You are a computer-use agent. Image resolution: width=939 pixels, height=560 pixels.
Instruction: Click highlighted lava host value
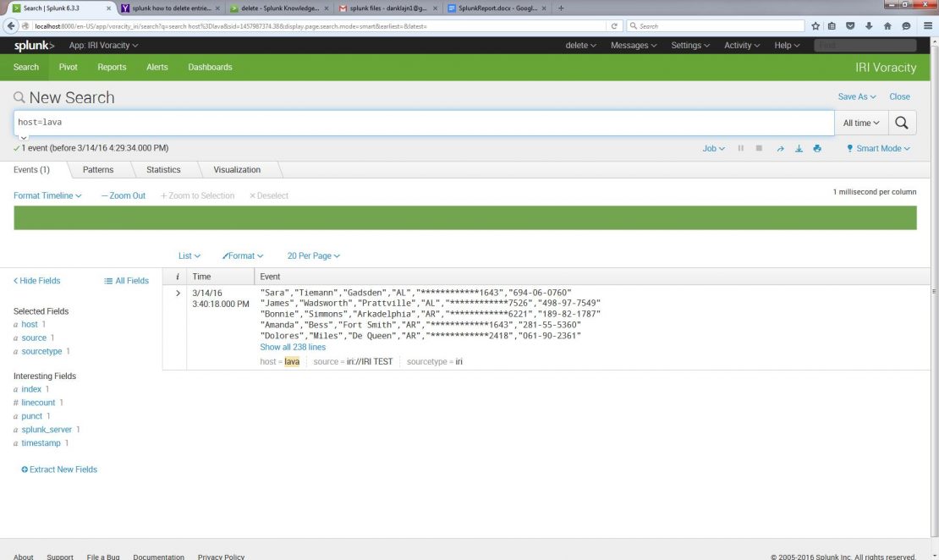point(292,362)
